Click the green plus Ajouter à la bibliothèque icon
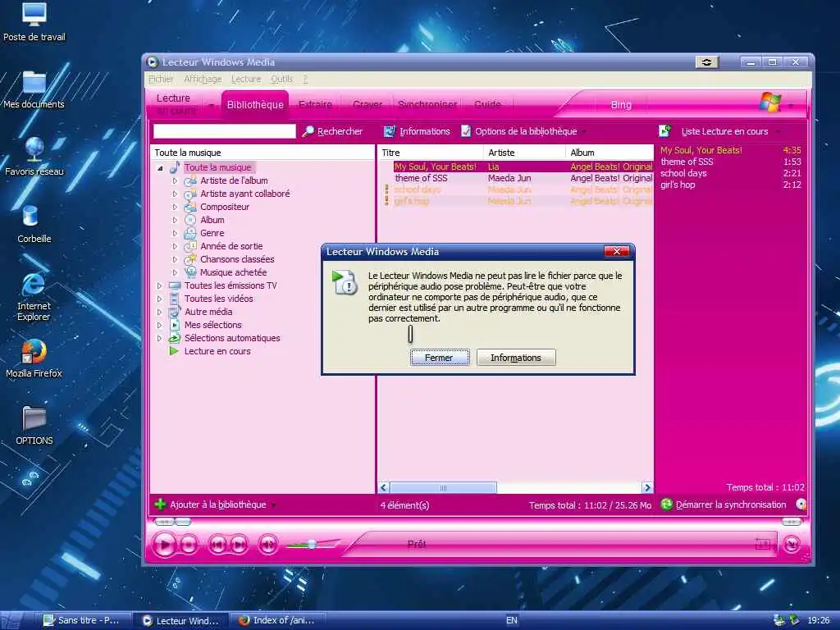 [x=160, y=504]
